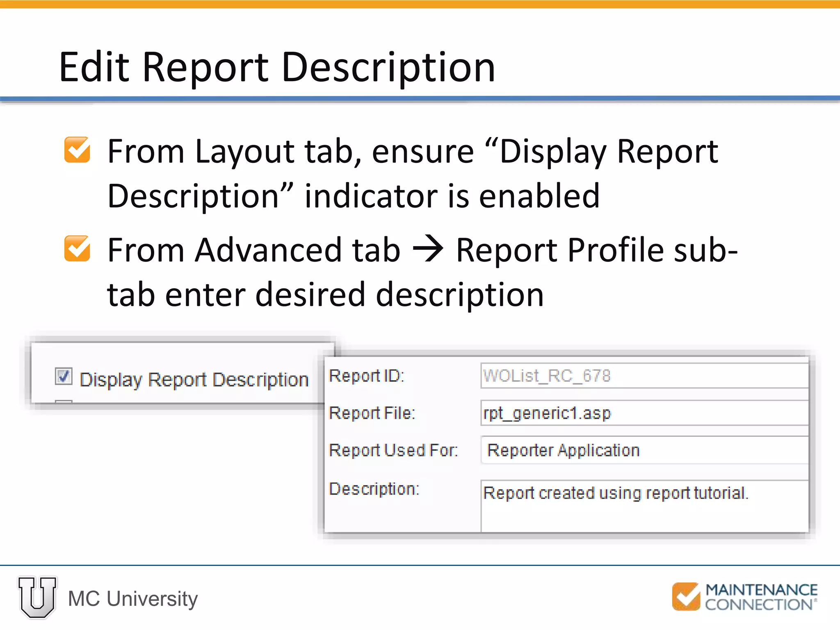Click the 'Description:' label
840x630 pixels.
point(374,489)
